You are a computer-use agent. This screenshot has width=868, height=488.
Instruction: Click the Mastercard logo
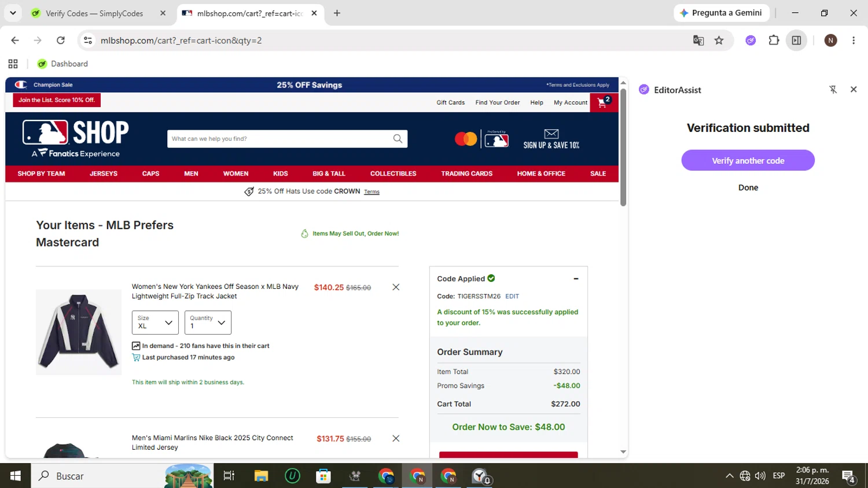pyautogui.click(x=466, y=139)
